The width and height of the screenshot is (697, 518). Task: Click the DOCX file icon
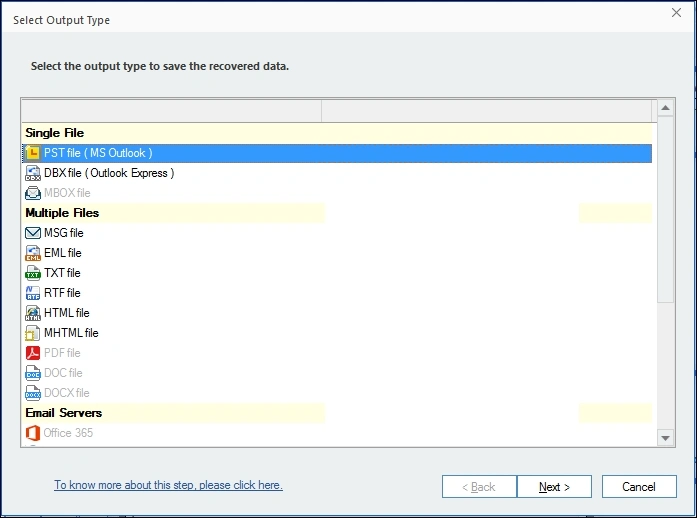pyautogui.click(x=33, y=393)
